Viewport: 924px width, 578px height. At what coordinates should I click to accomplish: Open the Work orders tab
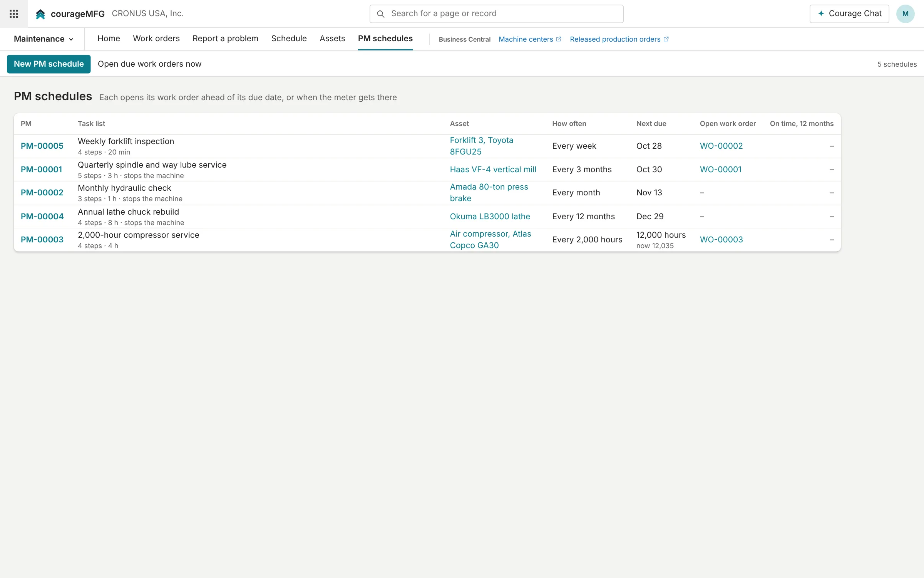coord(156,39)
